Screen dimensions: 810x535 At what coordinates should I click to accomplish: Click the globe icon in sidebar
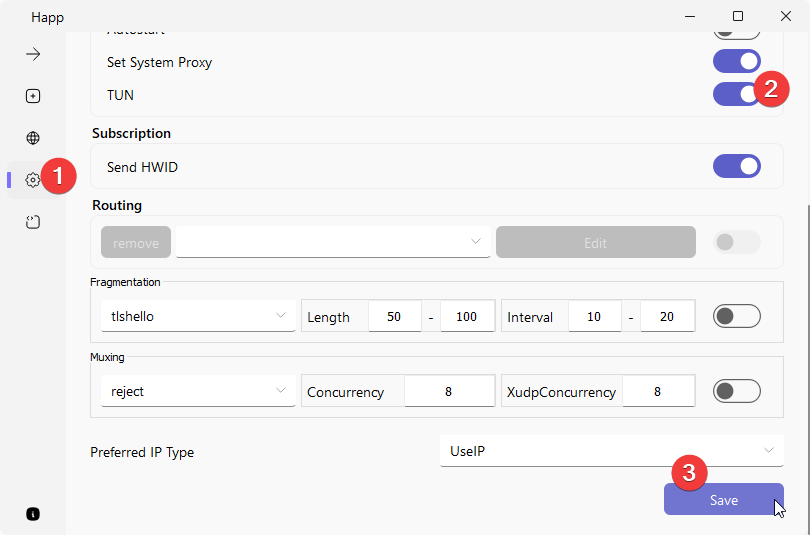(33, 138)
